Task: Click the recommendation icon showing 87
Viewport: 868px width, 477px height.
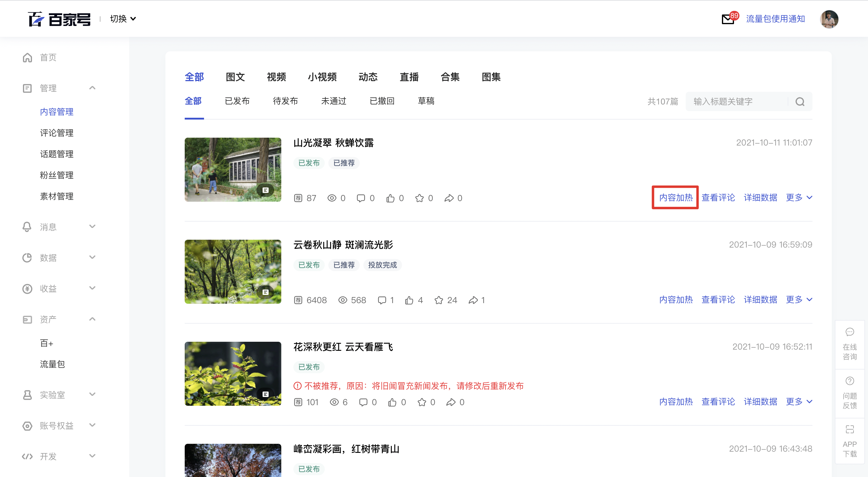Action: coord(298,198)
